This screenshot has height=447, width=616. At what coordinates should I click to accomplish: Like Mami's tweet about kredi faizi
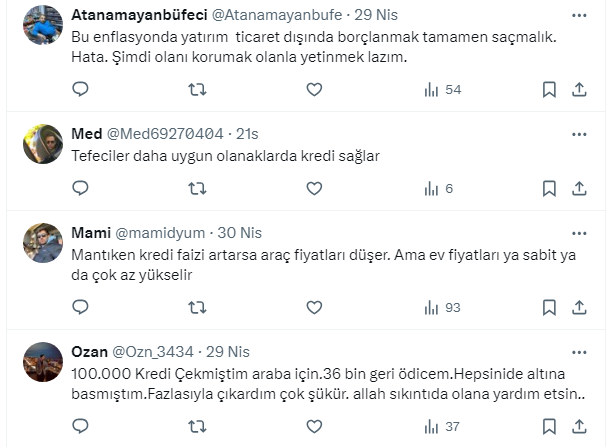[x=314, y=307]
